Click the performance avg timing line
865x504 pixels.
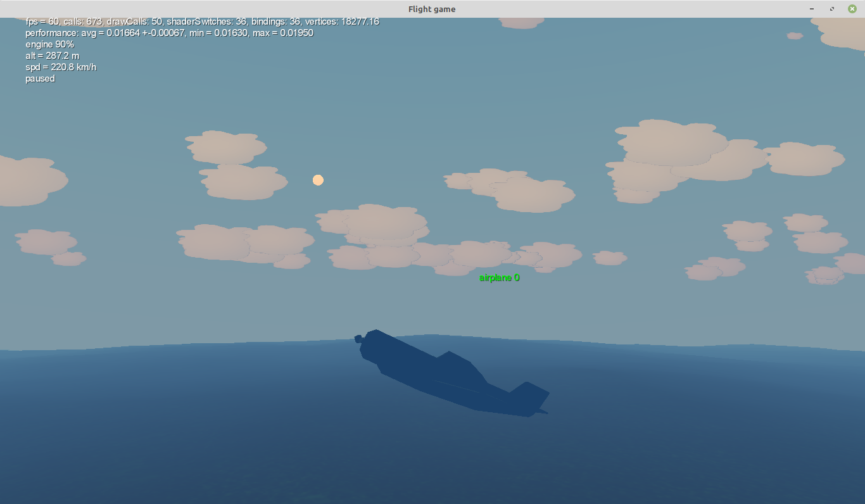[169, 33]
